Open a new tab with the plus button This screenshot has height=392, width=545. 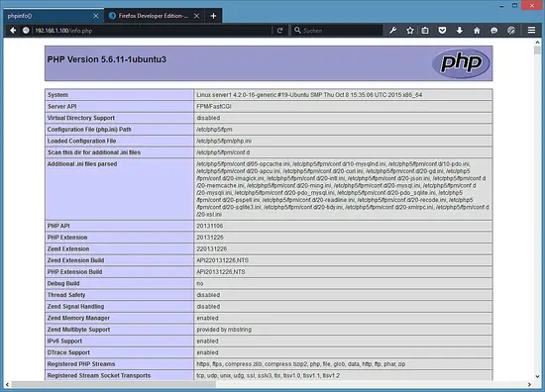click(213, 16)
